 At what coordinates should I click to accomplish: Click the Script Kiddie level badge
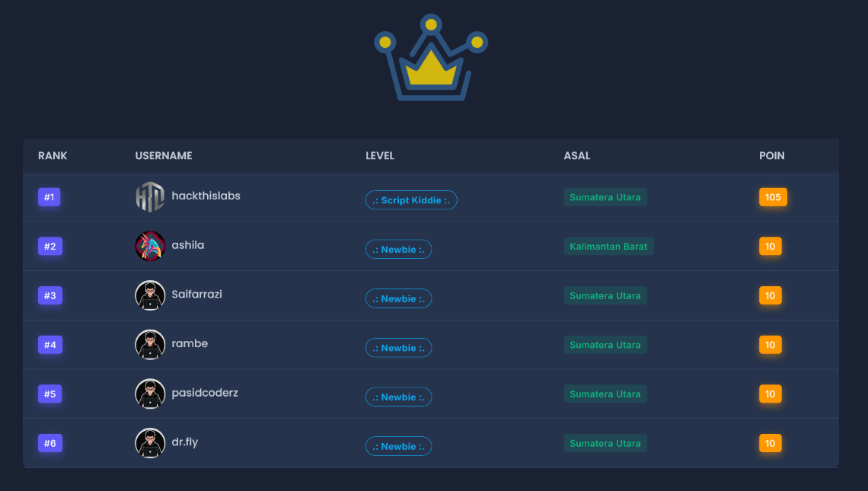[411, 200]
